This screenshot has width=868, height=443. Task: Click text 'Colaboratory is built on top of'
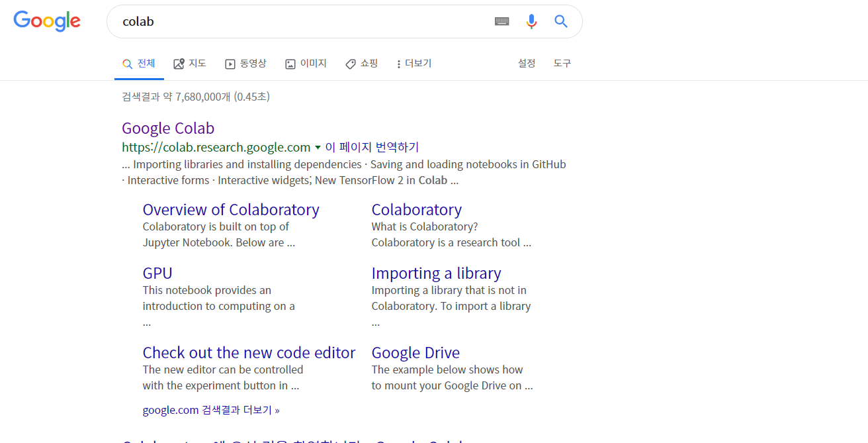point(216,226)
